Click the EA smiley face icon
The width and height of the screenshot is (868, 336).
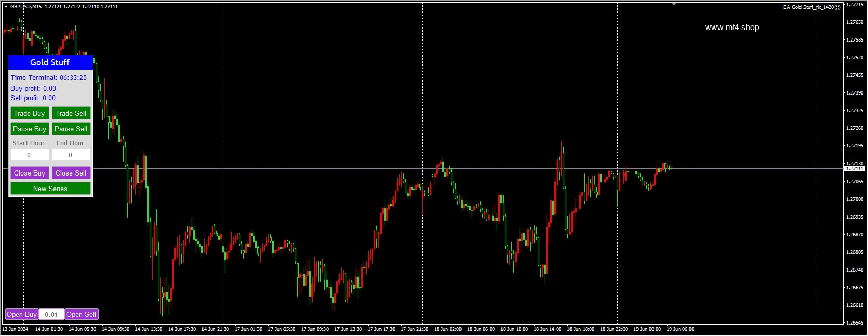click(x=838, y=7)
